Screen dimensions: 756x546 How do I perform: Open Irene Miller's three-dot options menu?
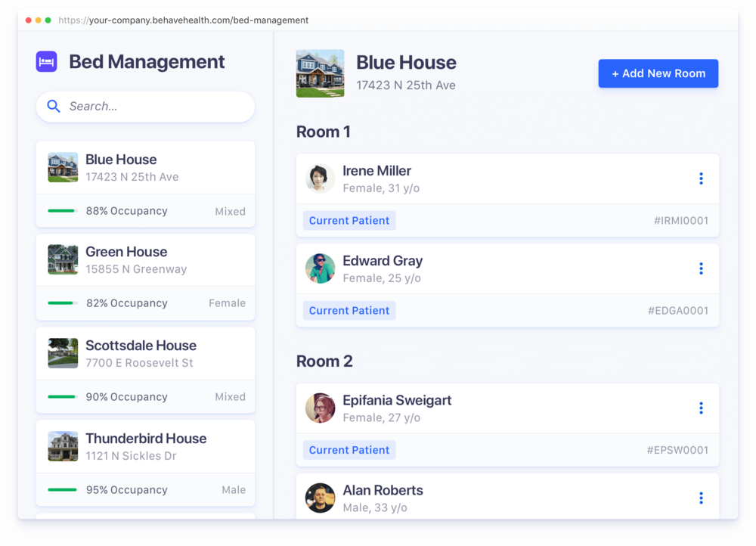point(701,178)
